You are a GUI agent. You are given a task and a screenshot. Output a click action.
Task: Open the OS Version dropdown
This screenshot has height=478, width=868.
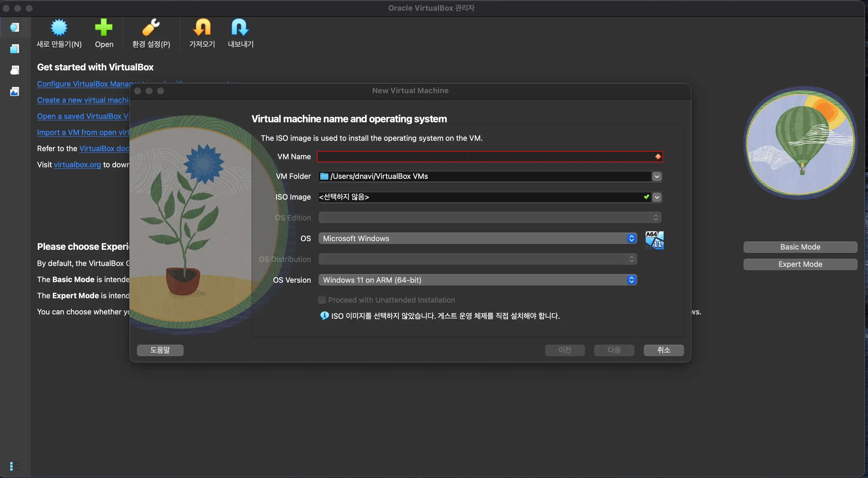coord(477,280)
